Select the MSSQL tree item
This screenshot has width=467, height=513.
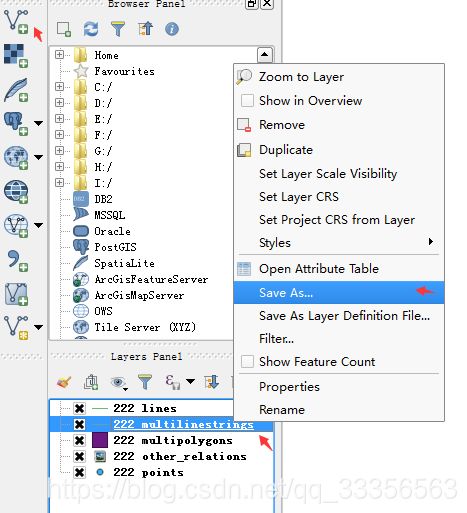point(110,215)
